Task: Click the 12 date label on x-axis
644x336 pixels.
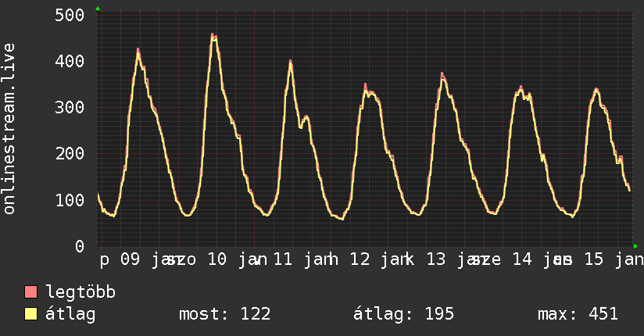Action: (360, 259)
